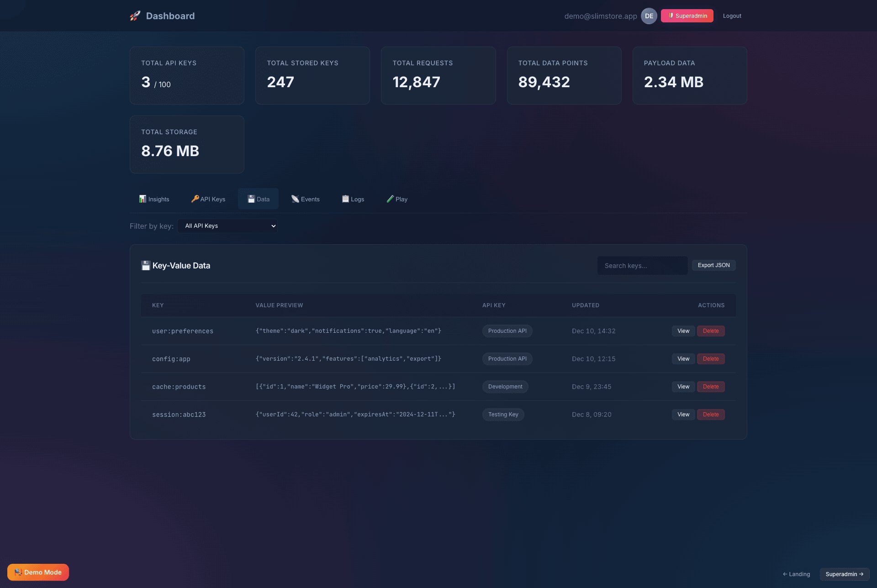Open the All API Keys filter dropdown
Image resolution: width=877 pixels, height=588 pixels.
click(227, 226)
